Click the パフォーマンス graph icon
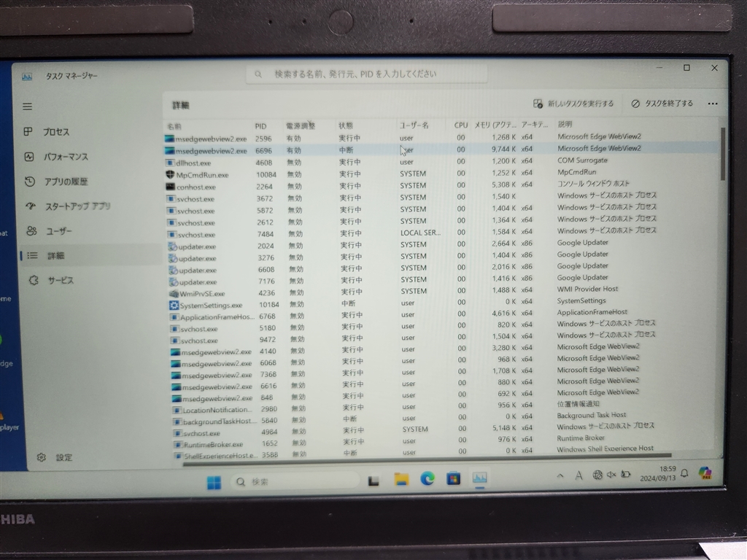Image resolution: width=747 pixels, height=560 pixels. [29, 157]
